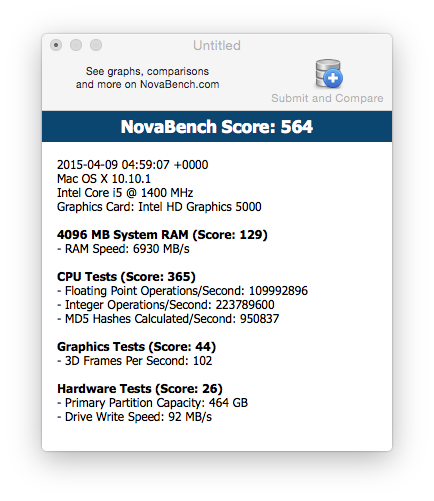Click the Floating Point Operations/Second value line
The width and height of the screenshot is (434, 501).
(x=182, y=291)
